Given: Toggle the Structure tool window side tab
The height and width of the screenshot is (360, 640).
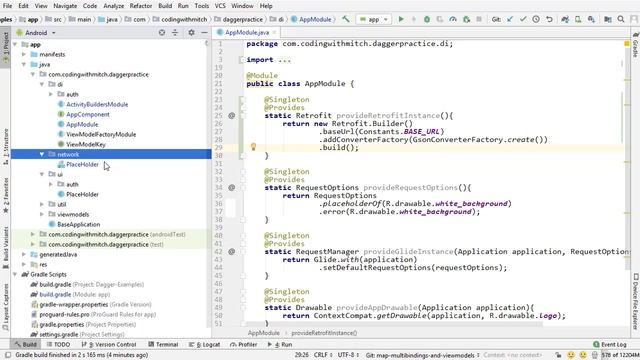Looking at the screenshot, I should 6,147.
